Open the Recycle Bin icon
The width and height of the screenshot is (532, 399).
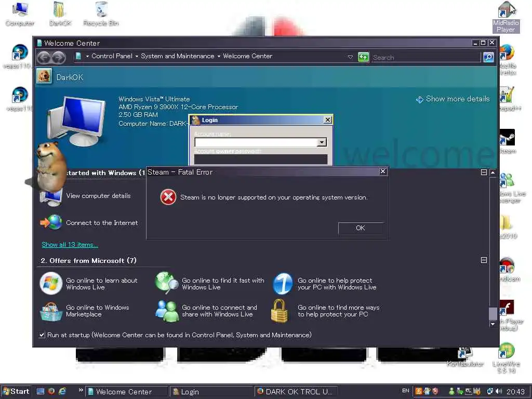[101, 14]
